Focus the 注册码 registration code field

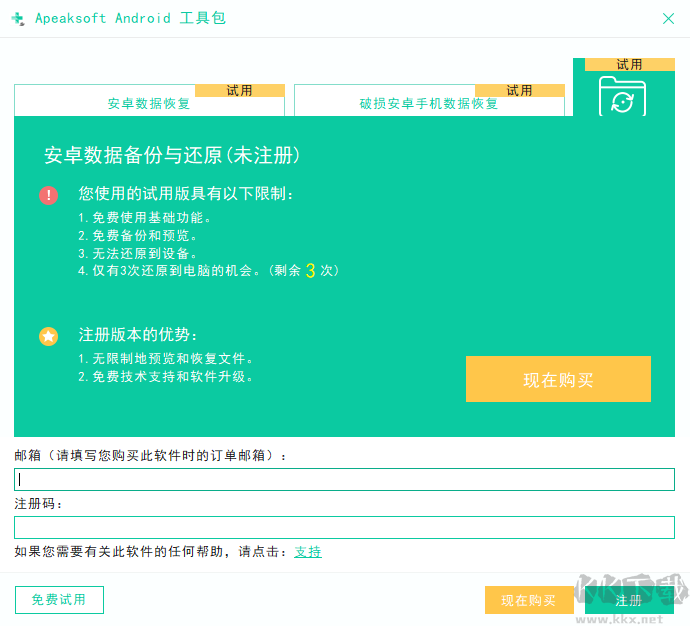point(344,527)
